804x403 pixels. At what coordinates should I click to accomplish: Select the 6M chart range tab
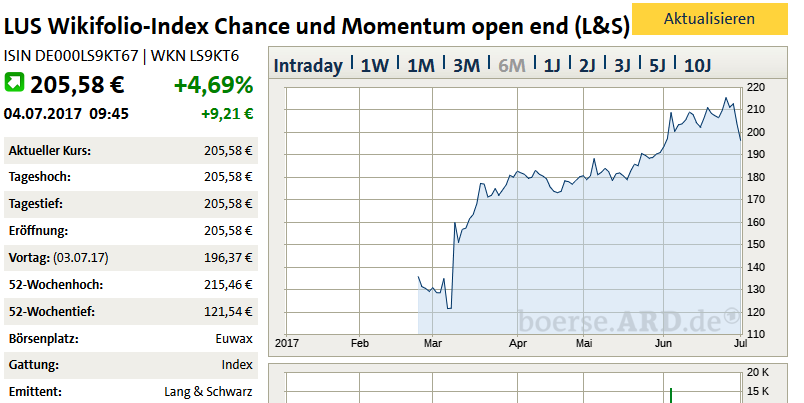click(x=511, y=66)
